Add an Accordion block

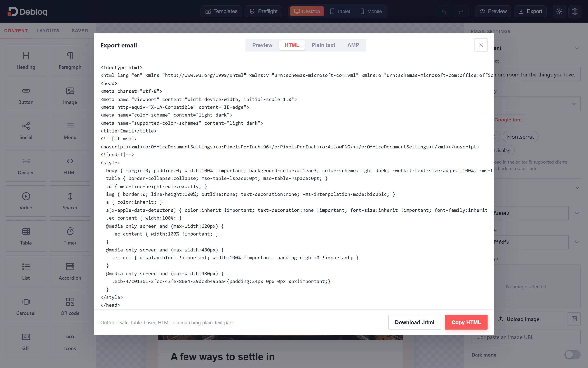coord(70,271)
